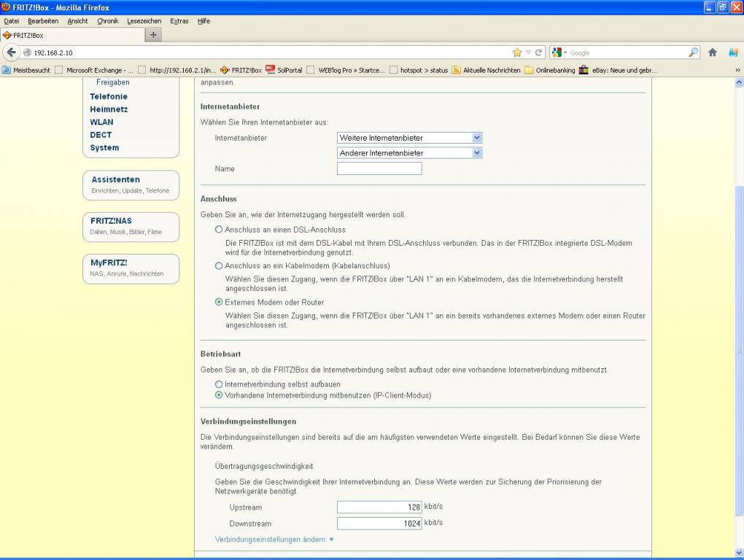This screenshot has width=744, height=560.
Task: Select Internetverbindung selbst aufbauen
Action: pos(219,384)
